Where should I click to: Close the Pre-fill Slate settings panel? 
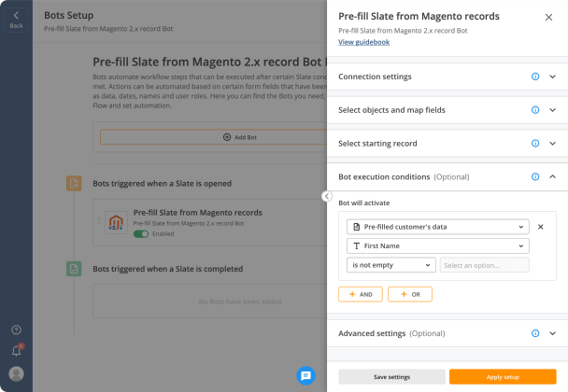pos(548,17)
